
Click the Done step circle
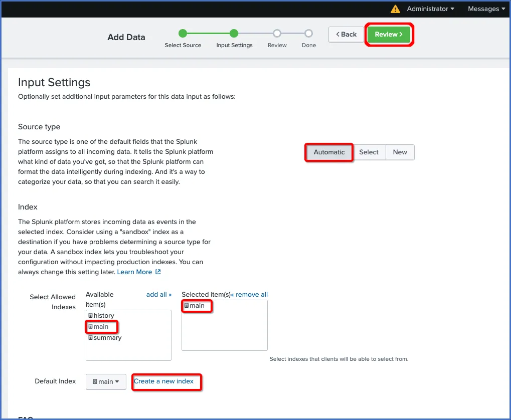coord(308,33)
